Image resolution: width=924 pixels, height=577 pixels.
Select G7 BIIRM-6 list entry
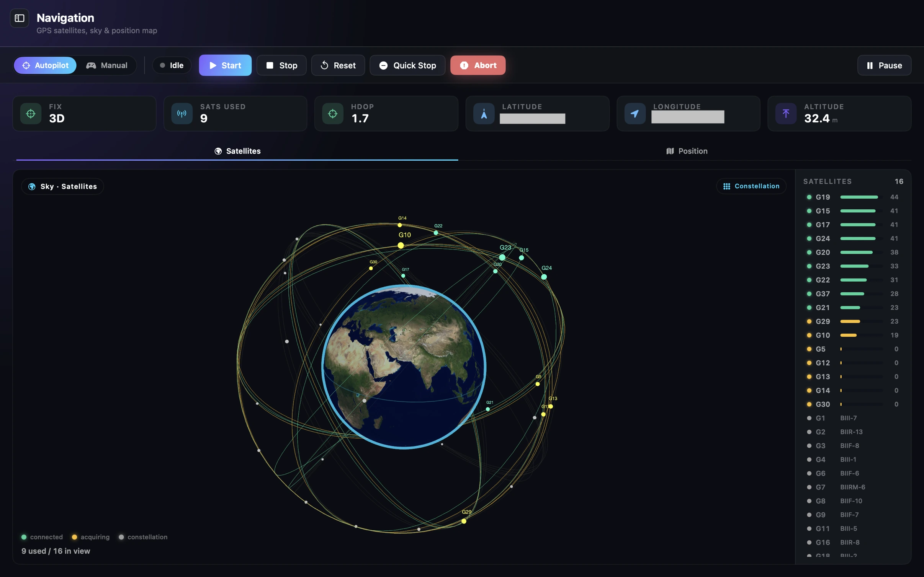tap(853, 487)
